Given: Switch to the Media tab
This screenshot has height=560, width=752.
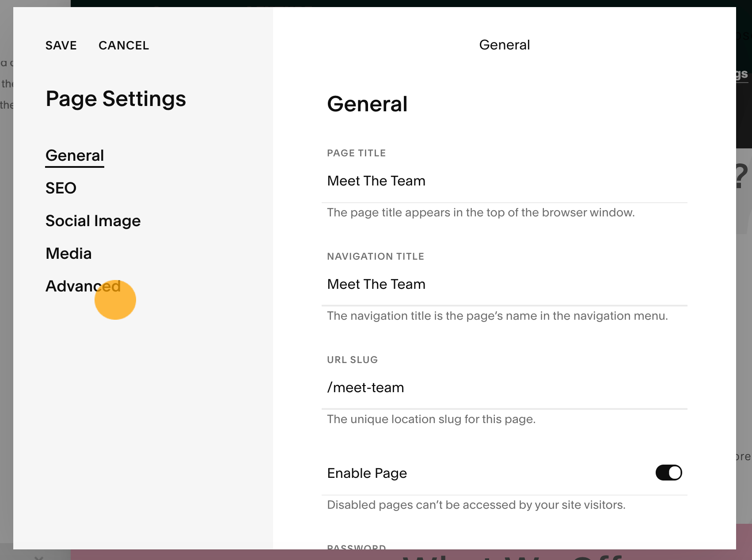Looking at the screenshot, I should coord(68,254).
